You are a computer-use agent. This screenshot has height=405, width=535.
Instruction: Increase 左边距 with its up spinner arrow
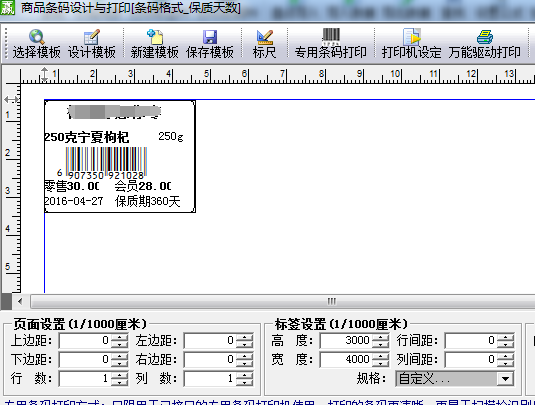click(244, 337)
